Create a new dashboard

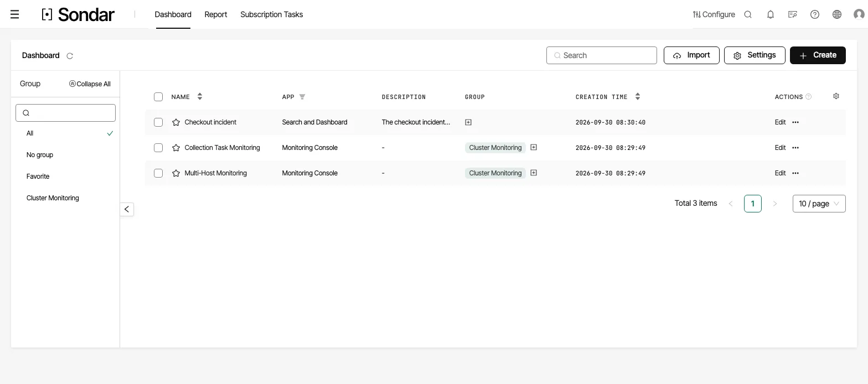[x=818, y=55]
